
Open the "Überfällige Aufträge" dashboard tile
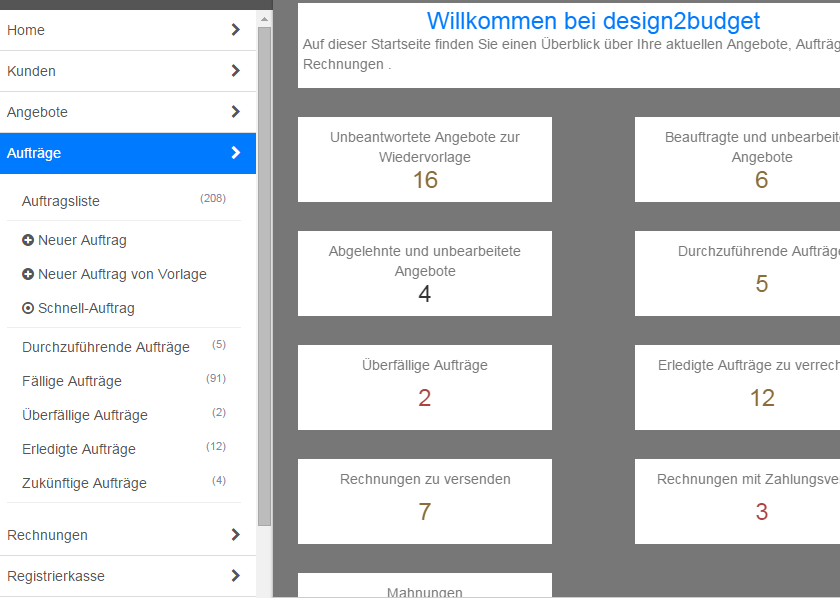[x=424, y=387]
